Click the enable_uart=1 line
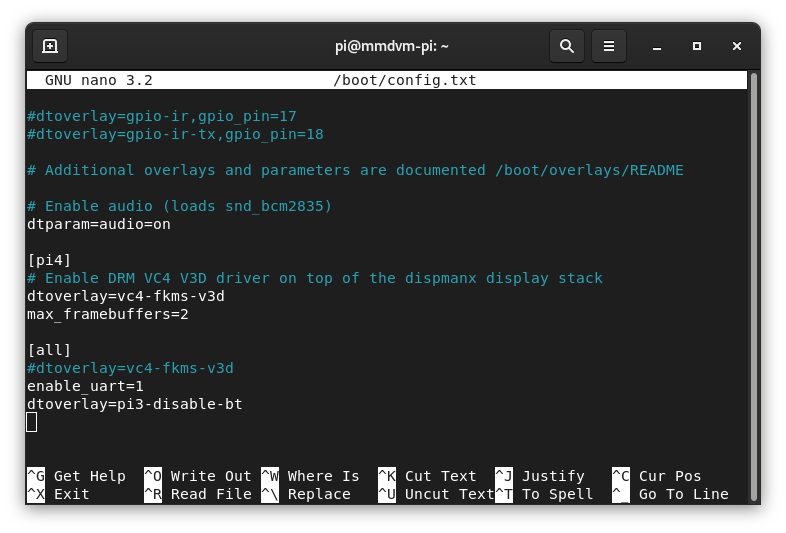The height and width of the screenshot is (533, 786). 85,386
